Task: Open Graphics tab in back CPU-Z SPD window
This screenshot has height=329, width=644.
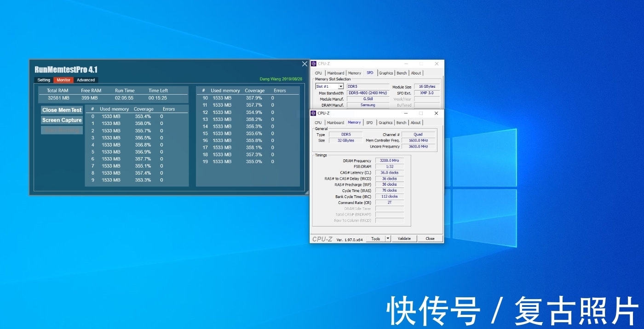Action: tap(386, 73)
